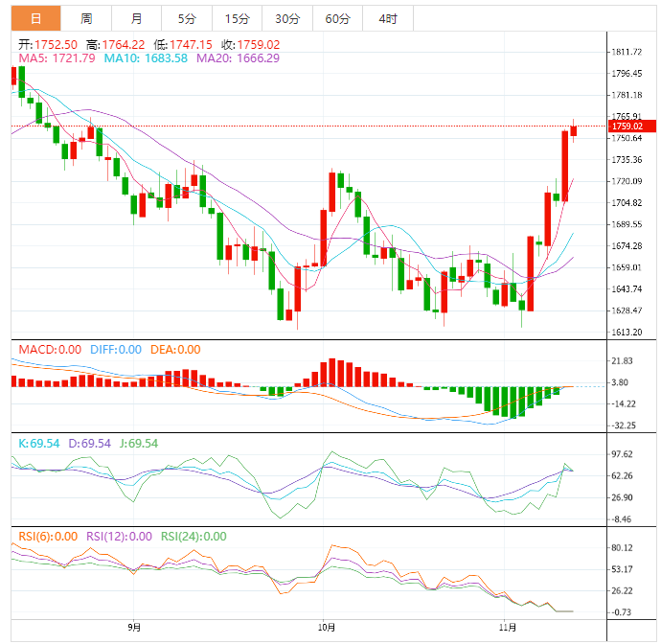This screenshot has width=661, height=644.
Task: Click the MA10: 1683.58 indicator label
Action: click(146, 58)
